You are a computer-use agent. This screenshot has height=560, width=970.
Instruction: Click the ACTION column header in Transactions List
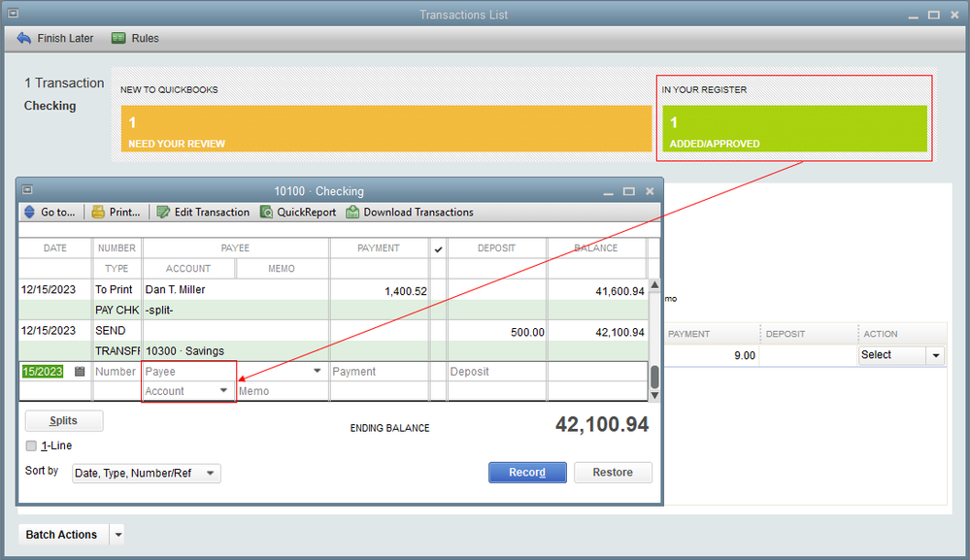pyautogui.click(x=881, y=334)
